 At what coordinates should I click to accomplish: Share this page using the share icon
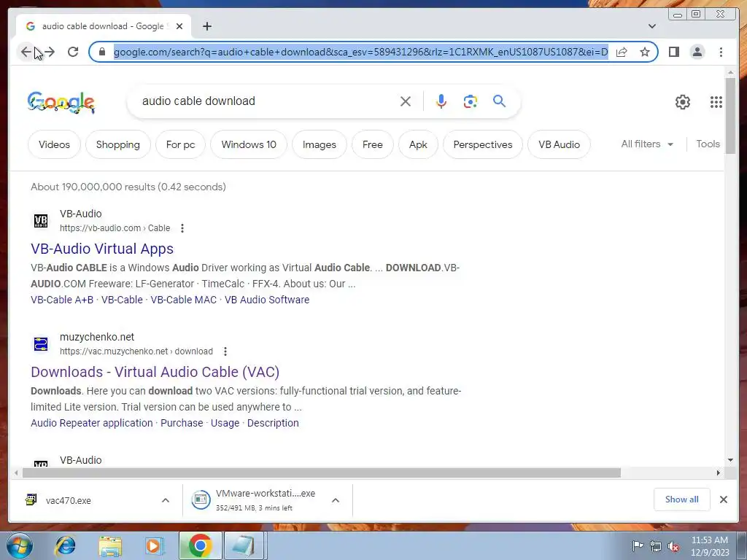[x=622, y=52]
